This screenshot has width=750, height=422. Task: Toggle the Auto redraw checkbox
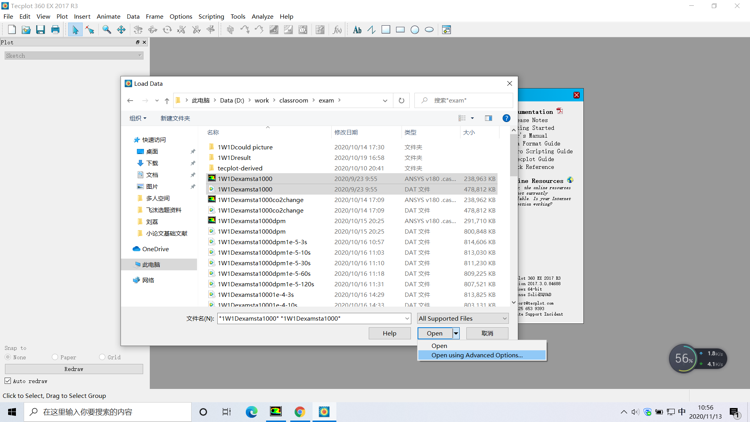click(x=8, y=381)
